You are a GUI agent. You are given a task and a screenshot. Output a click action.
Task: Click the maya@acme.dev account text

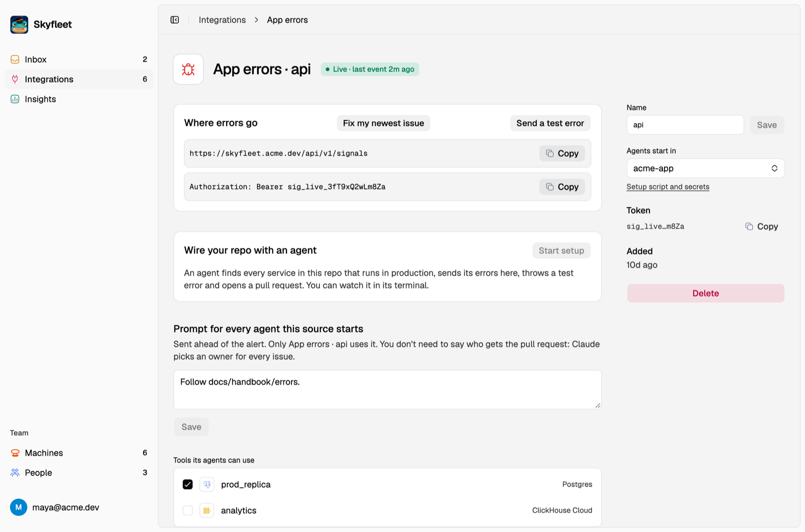pos(66,507)
